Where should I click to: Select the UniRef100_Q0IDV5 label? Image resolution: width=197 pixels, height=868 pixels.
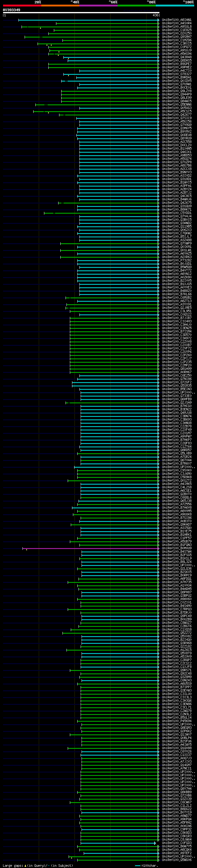click(176, 81)
